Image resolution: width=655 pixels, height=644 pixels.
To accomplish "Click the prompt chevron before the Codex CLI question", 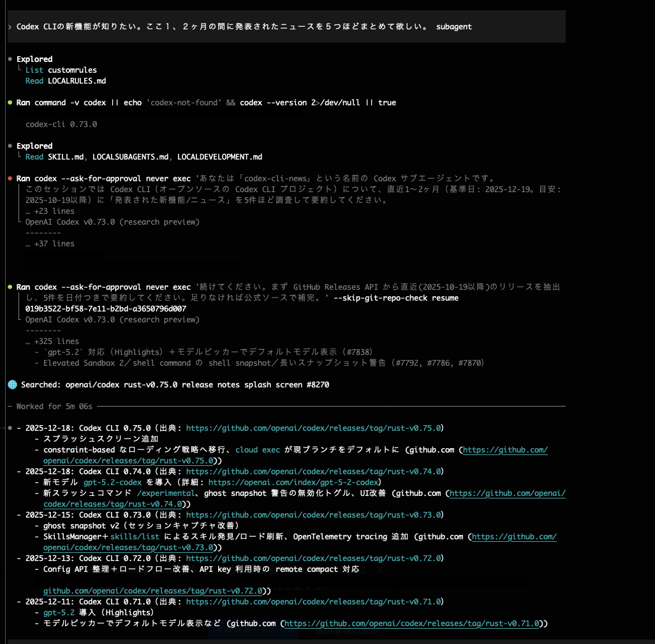I will point(10,27).
